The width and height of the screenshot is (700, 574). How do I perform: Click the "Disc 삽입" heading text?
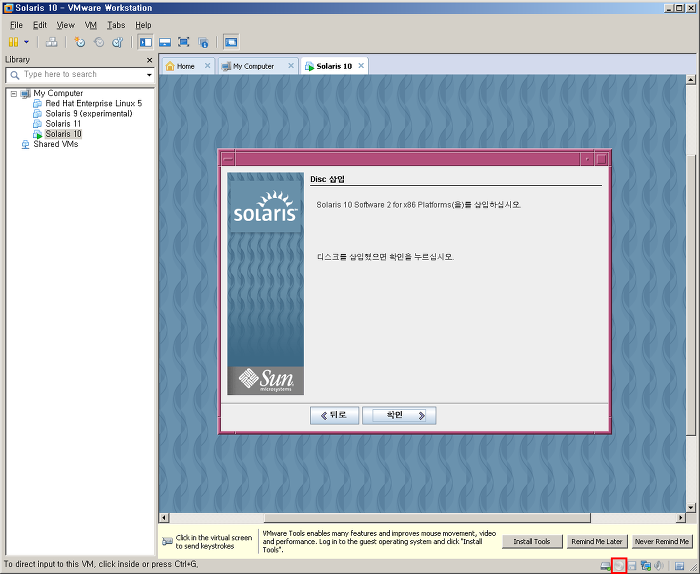coord(327,179)
